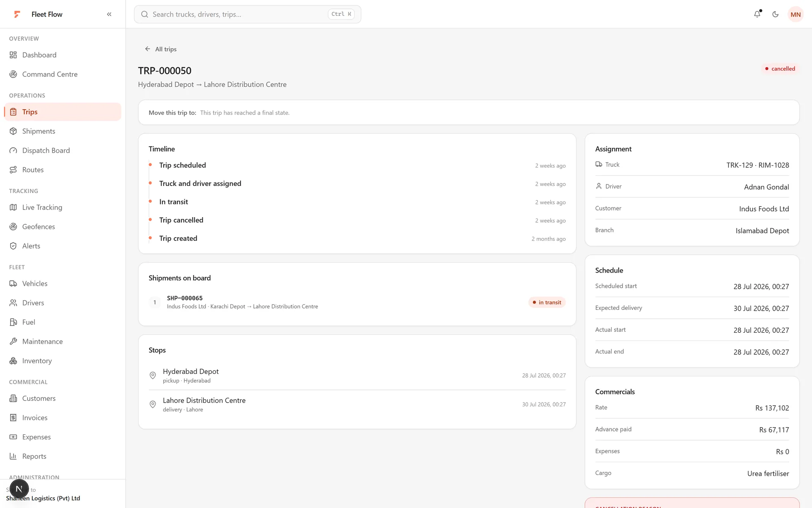The height and width of the screenshot is (508, 812).
Task: Click the Cargo Urea fertiliser value
Action: [768, 474]
